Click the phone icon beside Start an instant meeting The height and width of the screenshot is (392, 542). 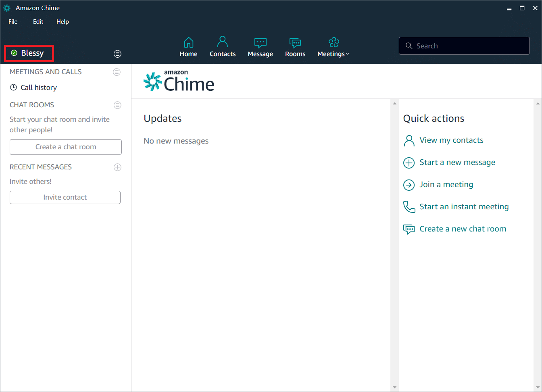[409, 207]
